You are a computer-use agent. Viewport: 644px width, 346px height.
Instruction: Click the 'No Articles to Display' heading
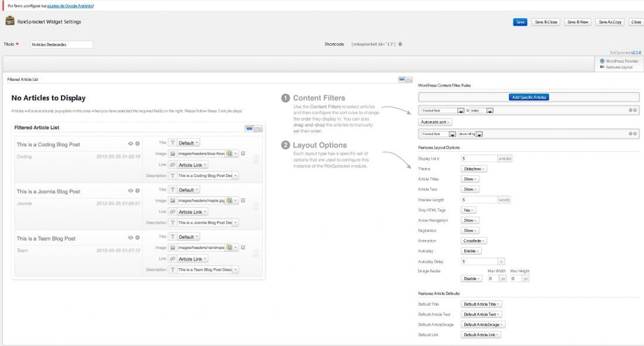click(x=49, y=98)
